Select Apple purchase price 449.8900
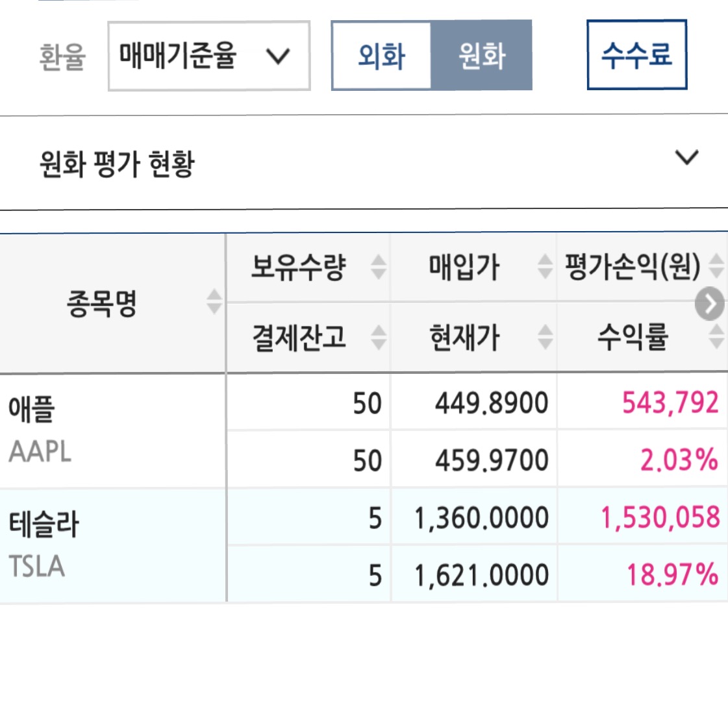728x705 pixels. [492, 403]
